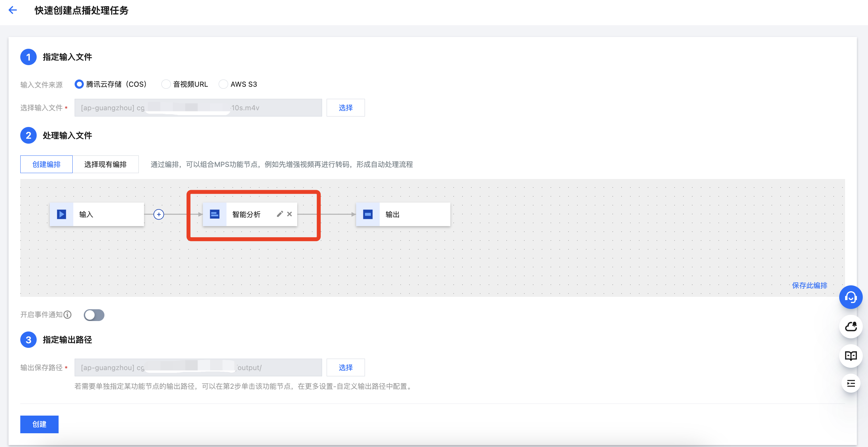The image size is (868, 447).
Task: Click the 输出 node icon
Action: pos(368,214)
